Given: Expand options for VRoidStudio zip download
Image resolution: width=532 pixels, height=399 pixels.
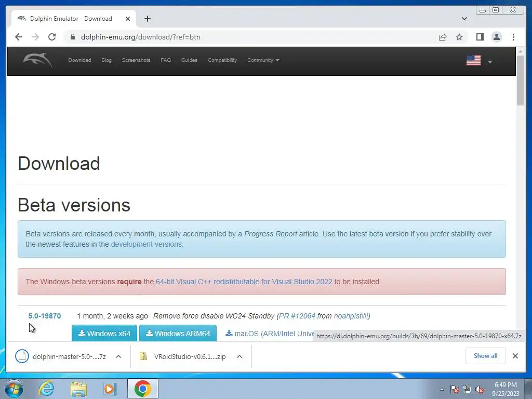Looking at the screenshot, I should [240, 356].
